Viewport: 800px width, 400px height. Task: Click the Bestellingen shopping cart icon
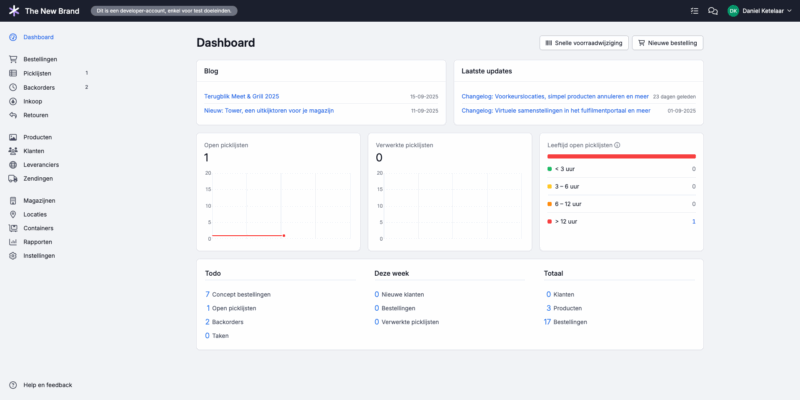click(13, 59)
